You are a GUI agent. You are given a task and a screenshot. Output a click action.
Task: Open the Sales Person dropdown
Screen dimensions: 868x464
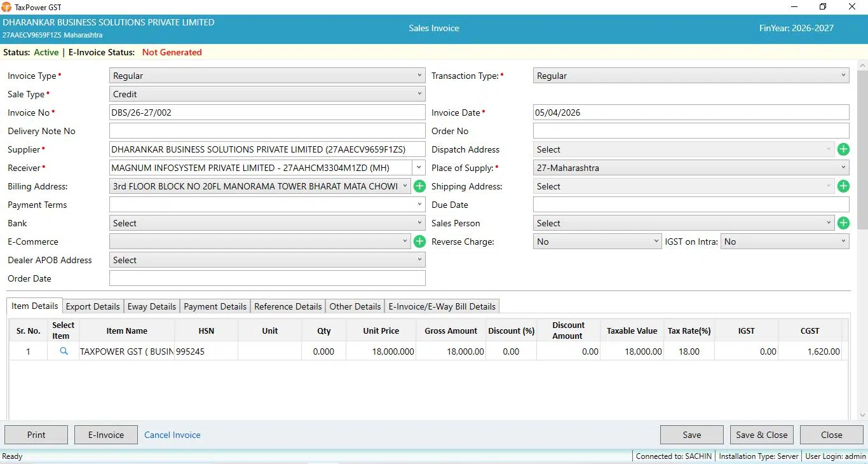684,223
